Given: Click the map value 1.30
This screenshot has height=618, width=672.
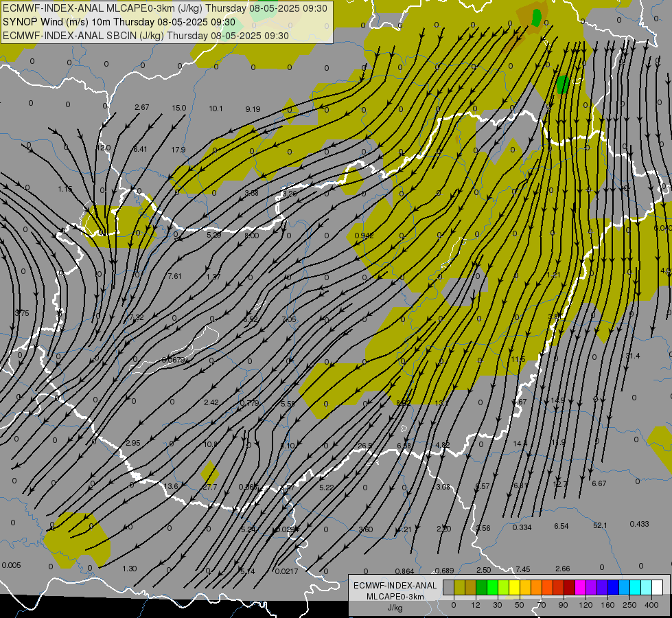Looking at the screenshot, I should click(x=130, y=569).
